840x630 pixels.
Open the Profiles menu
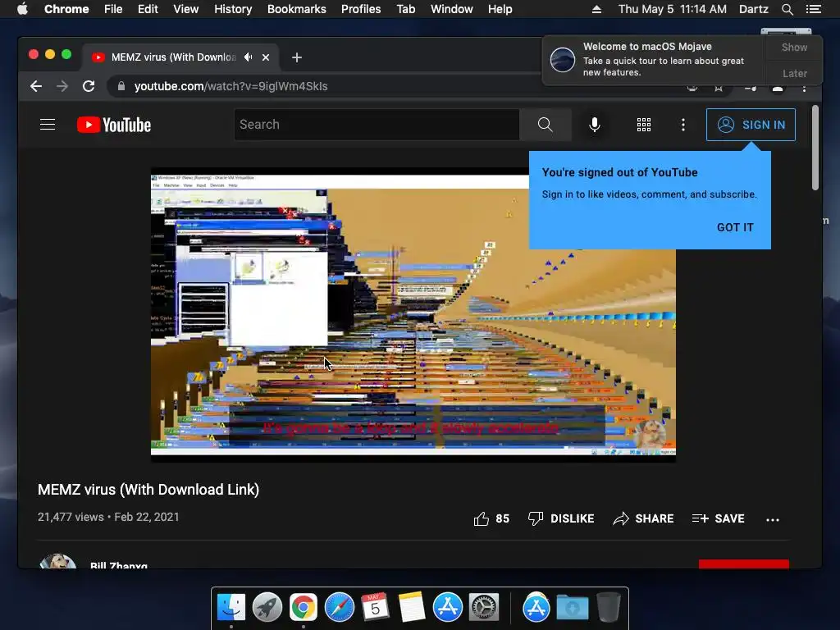tap(361, 9)
